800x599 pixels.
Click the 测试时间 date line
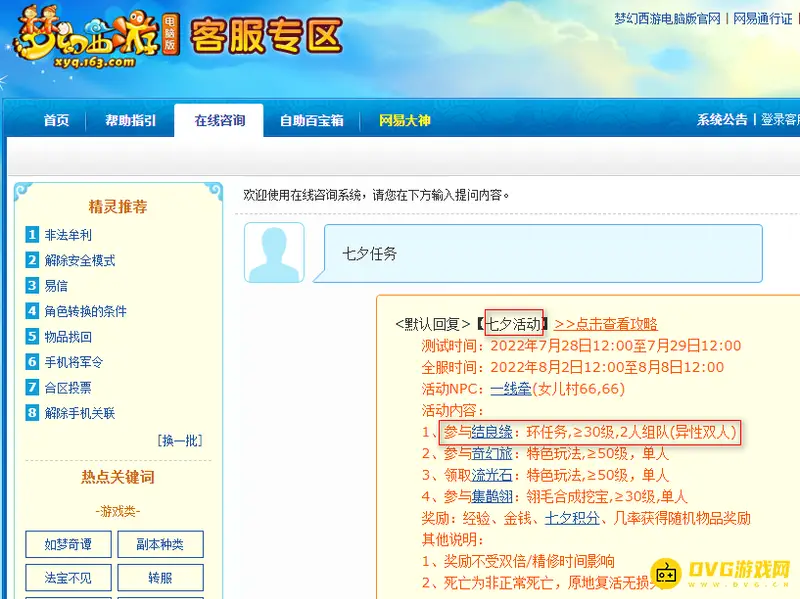coord(581,346)
